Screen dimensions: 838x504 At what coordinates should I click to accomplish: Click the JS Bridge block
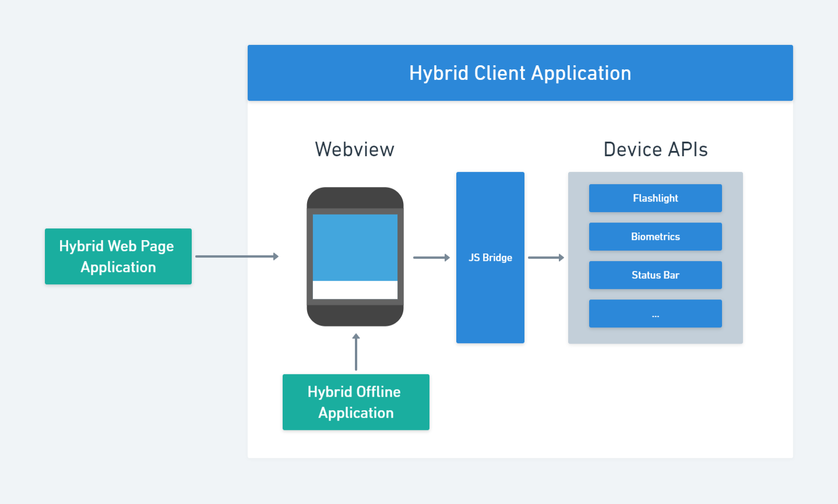(x=490, y=258)
